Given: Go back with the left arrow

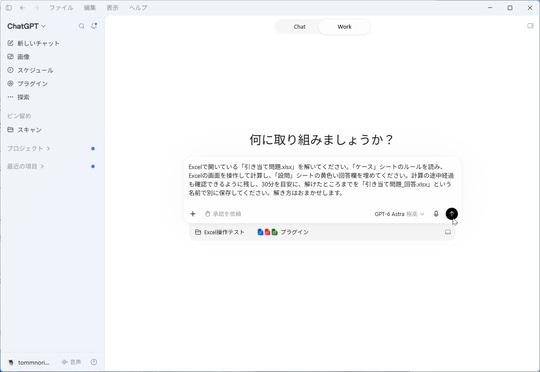Looking at the screenshot, I should click(22, 8).
